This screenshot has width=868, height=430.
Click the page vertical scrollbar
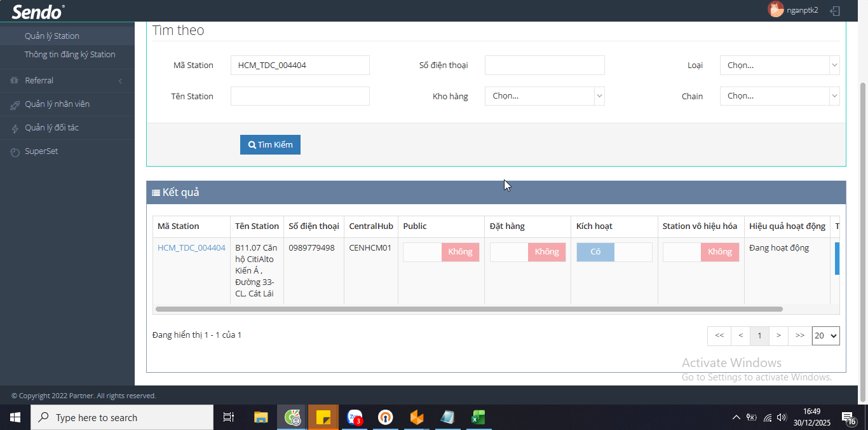pos(863,242)
